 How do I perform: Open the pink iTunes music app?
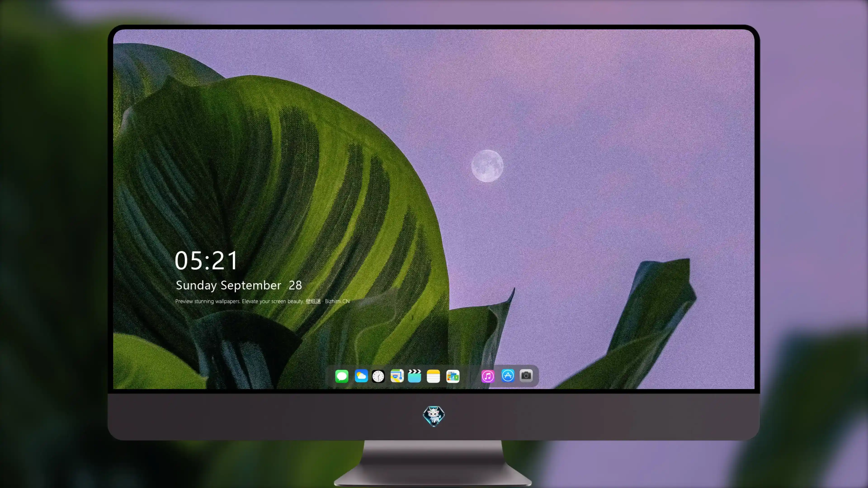pyautogui.click(x=488, y=376)
